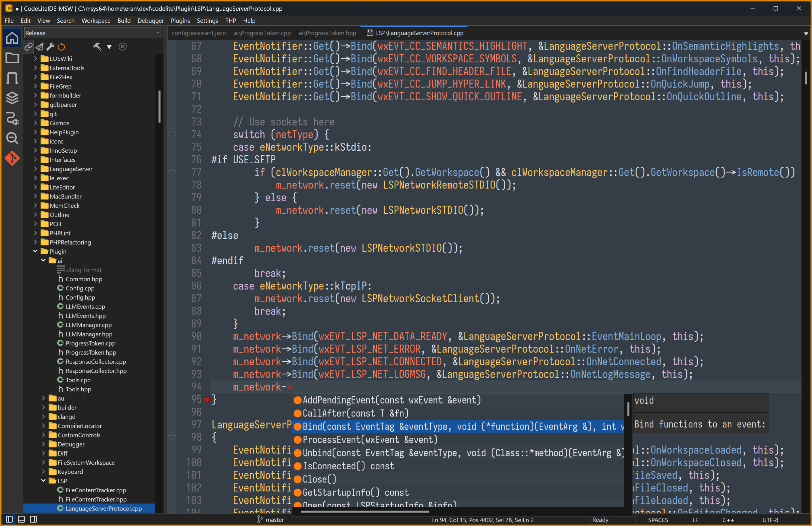Viewport: 812px width, 526px height.
Task: Toggle the left sidebar pane visibility
Action: coord(9,519)
